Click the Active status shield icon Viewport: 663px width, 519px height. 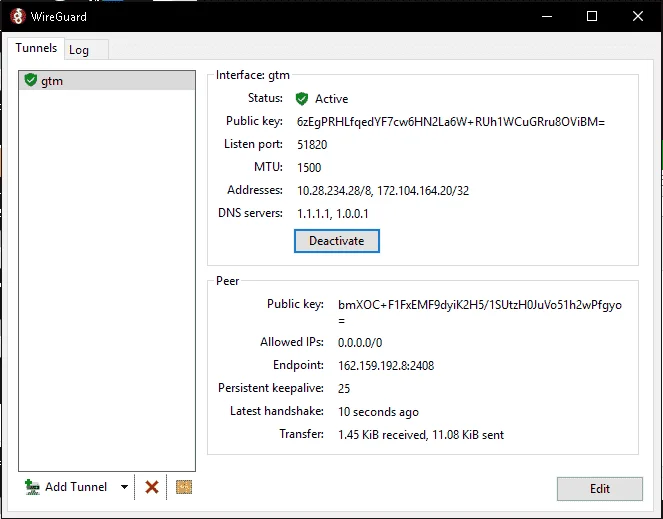301,99
